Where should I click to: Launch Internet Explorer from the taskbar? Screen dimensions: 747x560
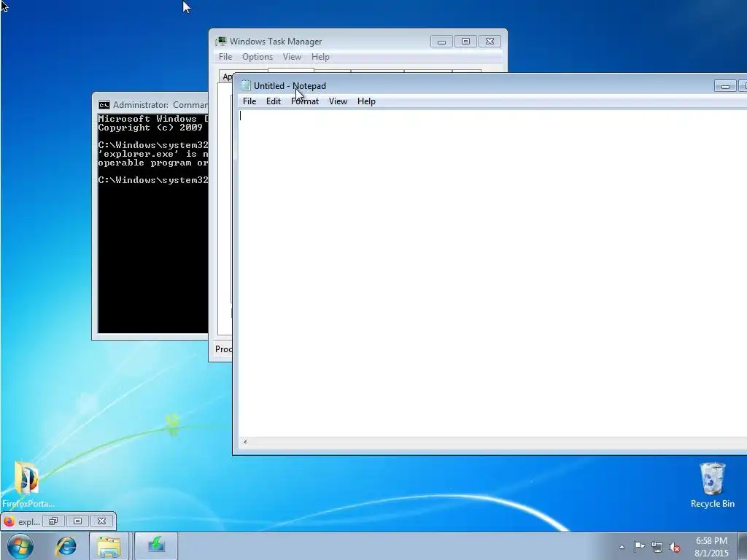[x=66, y=545]
